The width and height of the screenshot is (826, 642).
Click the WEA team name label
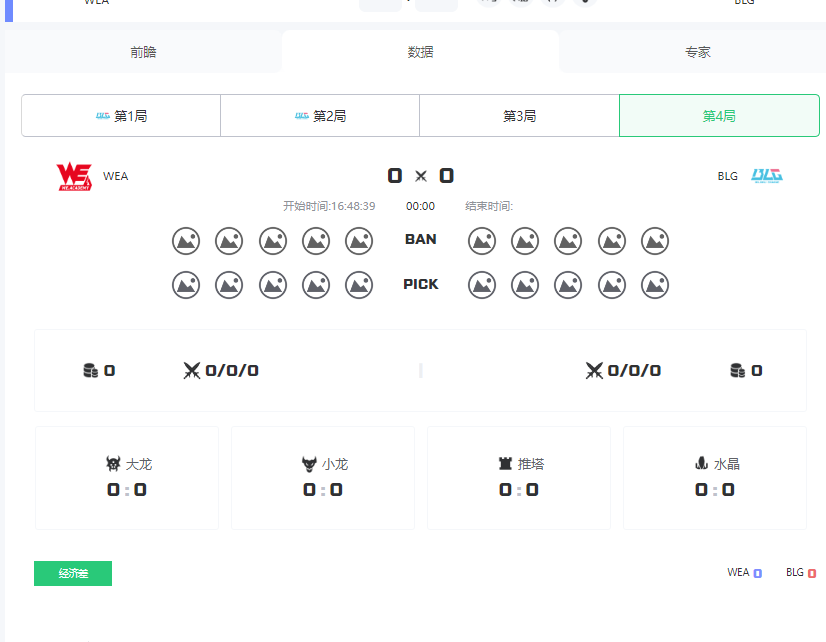[x=115, y=176]
